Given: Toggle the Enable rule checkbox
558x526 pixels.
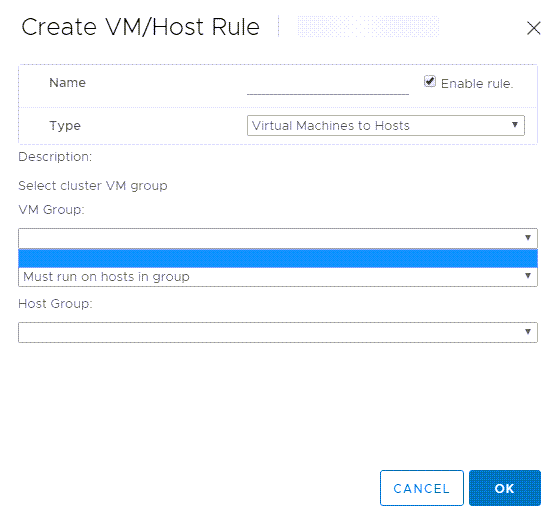Looking at the screenshot, I should pos(430,81).
